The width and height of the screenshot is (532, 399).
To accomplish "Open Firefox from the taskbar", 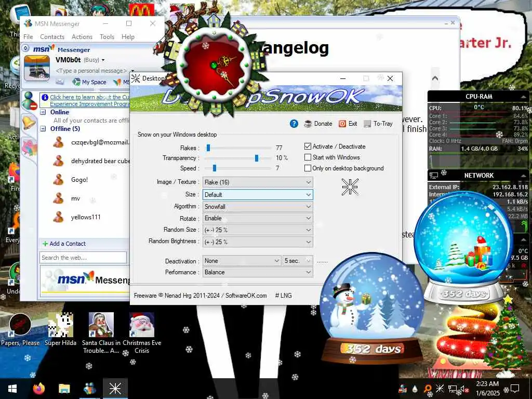I will click(38, 389).
